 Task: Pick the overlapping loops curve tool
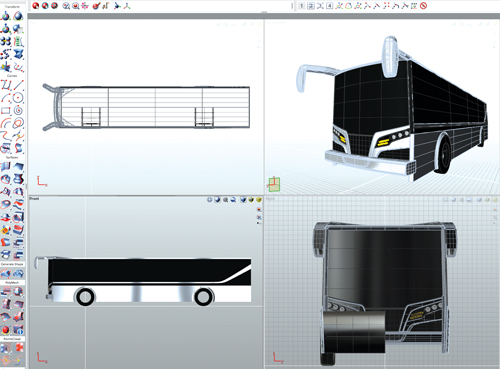point(18,123)
